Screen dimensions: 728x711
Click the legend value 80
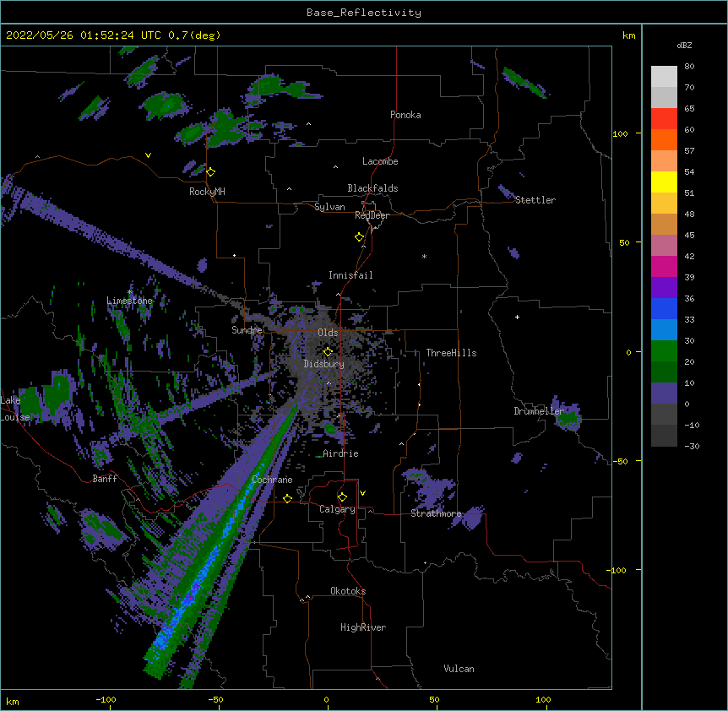pos(689,67)
